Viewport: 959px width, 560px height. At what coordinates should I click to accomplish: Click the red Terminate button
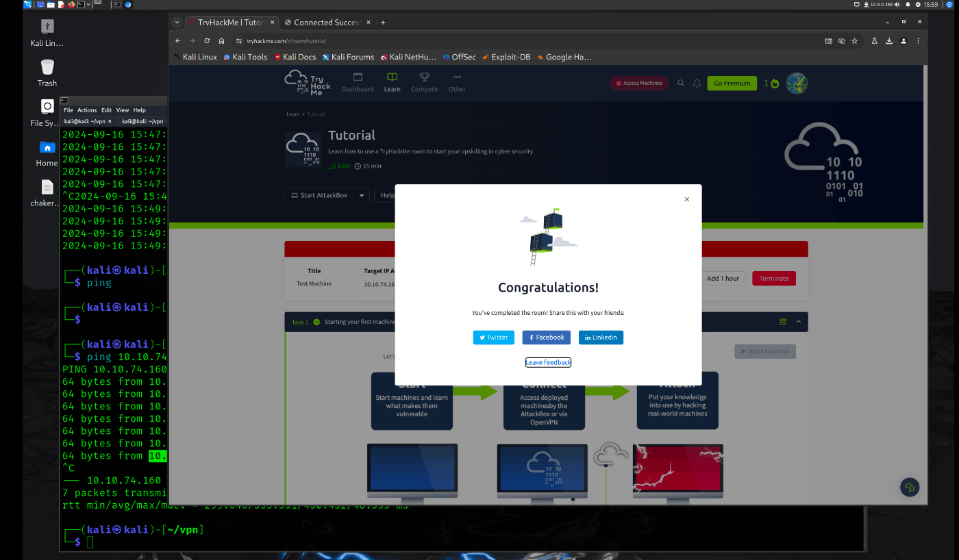(774, 279)
